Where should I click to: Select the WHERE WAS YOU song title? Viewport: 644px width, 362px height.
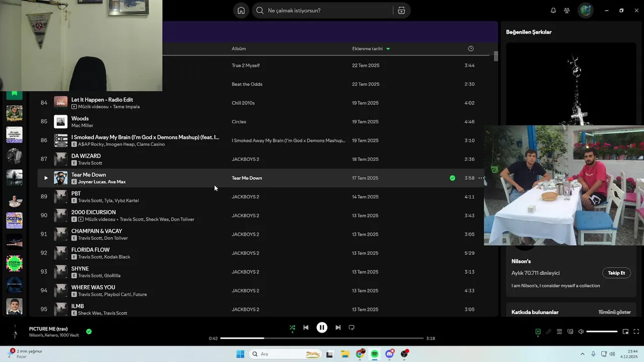coord(93,288)
